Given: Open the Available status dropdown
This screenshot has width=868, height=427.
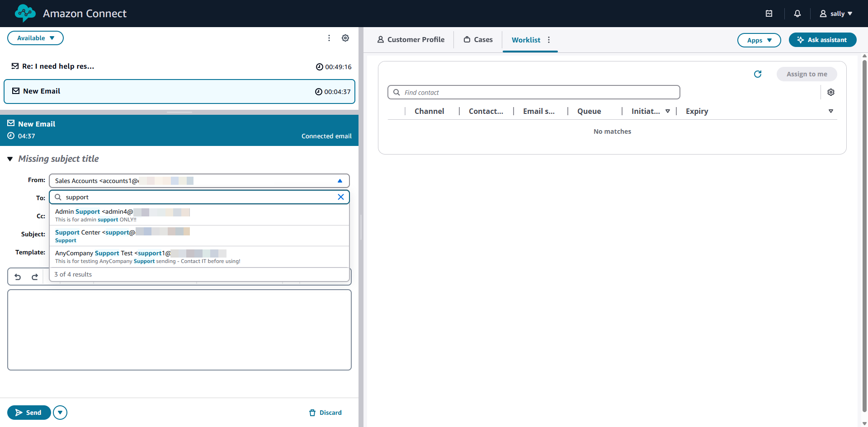Looking at the screenshot, I should click(35, 38).
